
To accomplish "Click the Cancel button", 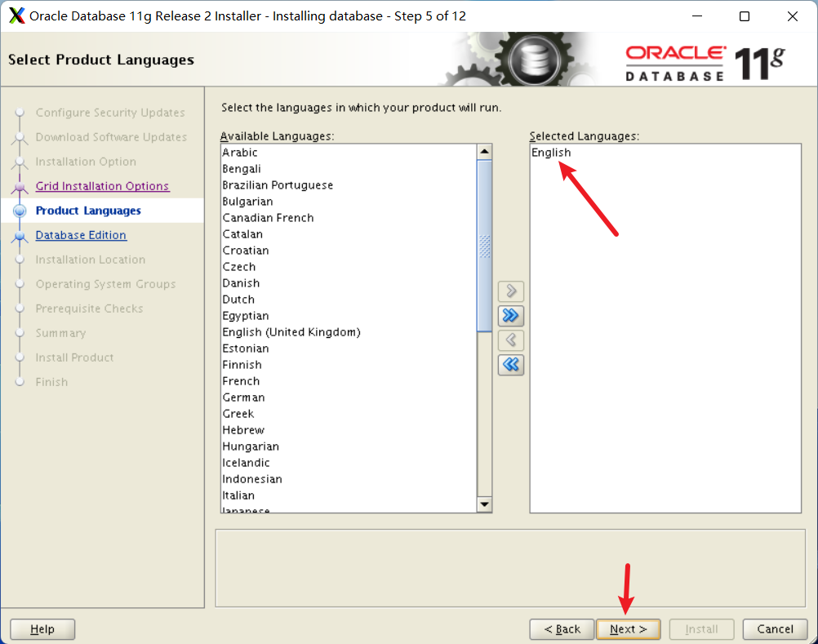I will (775, 628).
